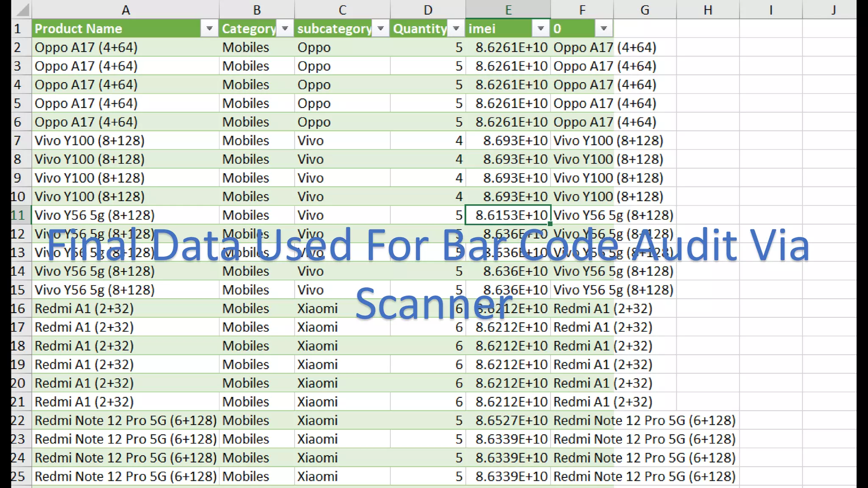Screen dimensions: 868x488
Task: Click Xiaomi subcategory cell in row 18
Action: pos(342,346)
